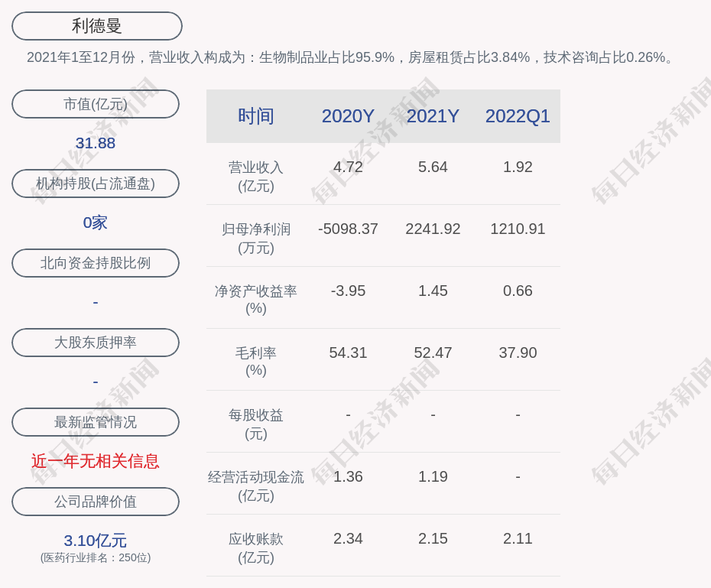
Task: Click the red 近一年无相关信息 text
Action: [x=96, y=461]
